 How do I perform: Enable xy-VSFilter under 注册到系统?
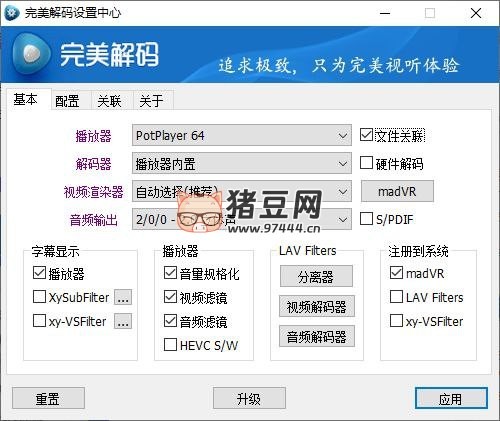(396, 321)
